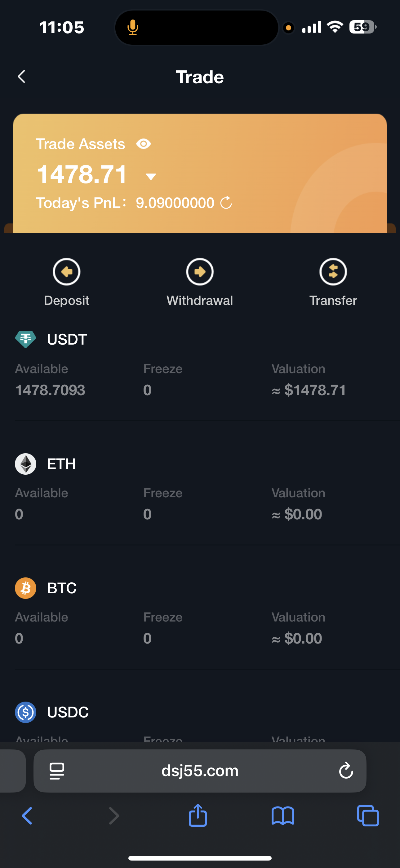Tap the Withdrawal arrow icon
Screen dimensions: 400x868
200,272
